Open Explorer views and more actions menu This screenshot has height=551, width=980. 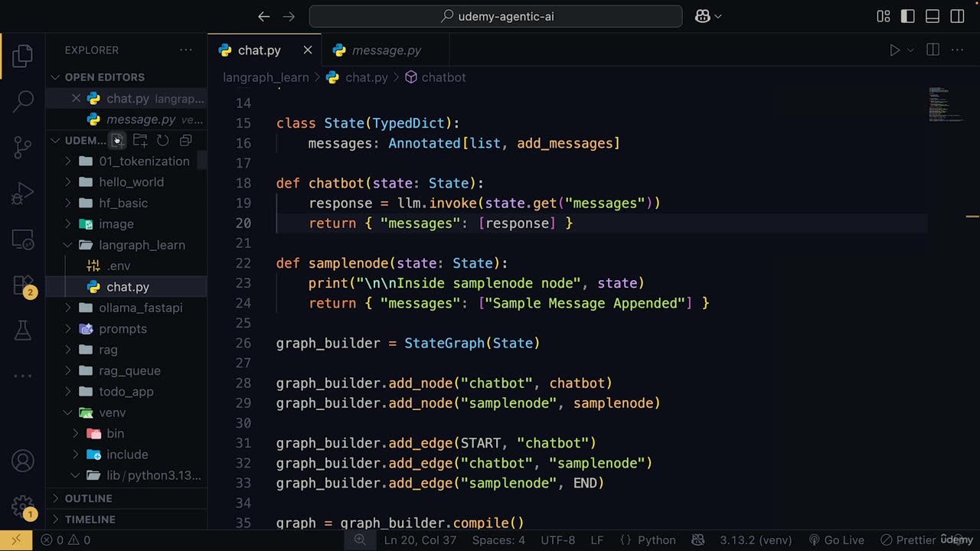[186, 50]
